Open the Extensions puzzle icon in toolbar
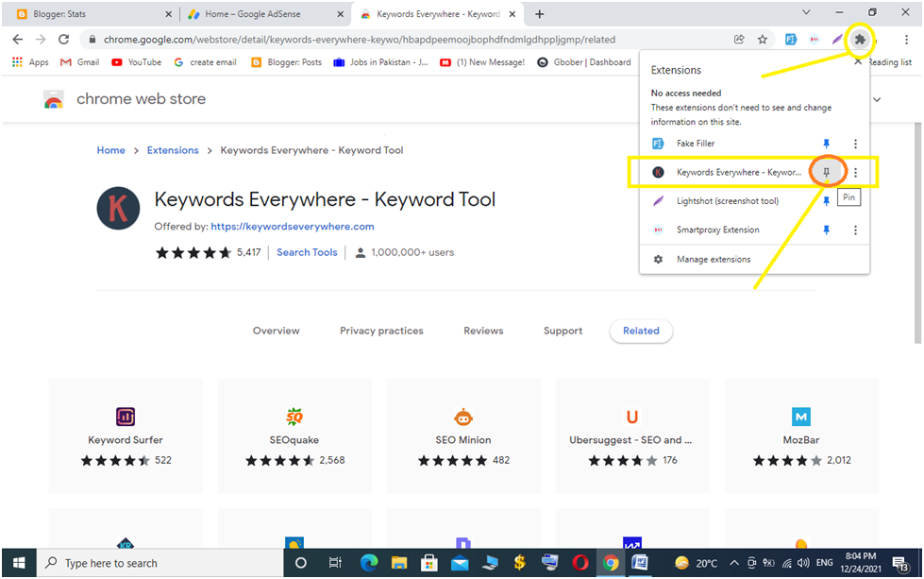The image size is (924, 579). coord(860,40)
